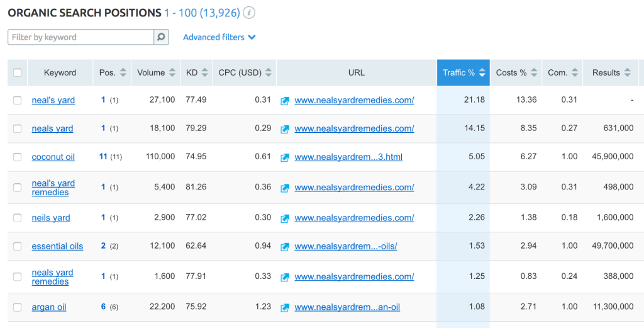Click the 0.18 Com. value for neils yard
This screenshot has width=644, height=328.
point(569,217)
